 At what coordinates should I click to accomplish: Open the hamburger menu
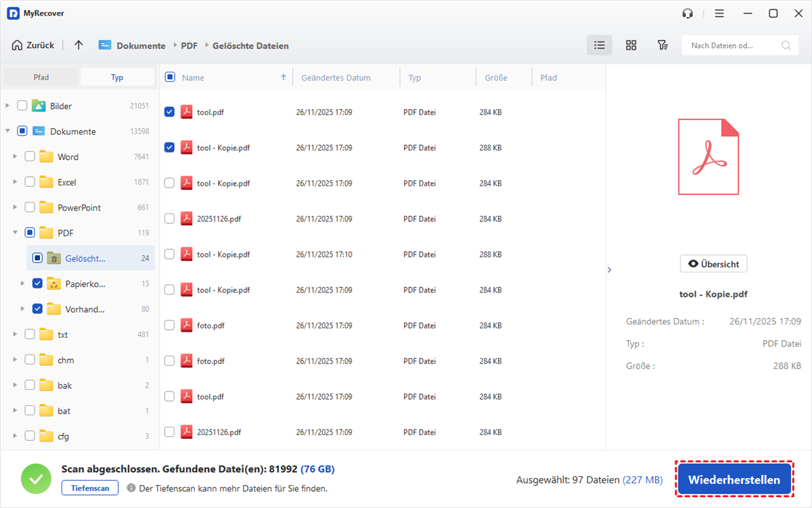719,14
